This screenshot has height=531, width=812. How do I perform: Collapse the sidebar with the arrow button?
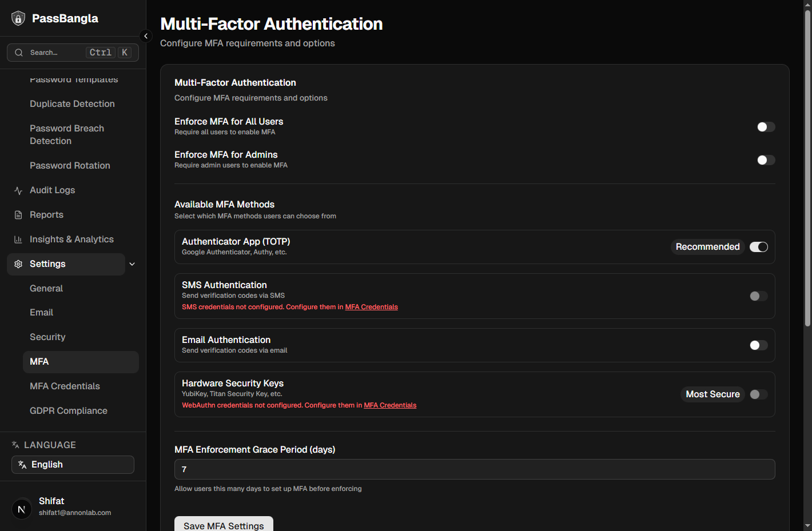(146, 35)
